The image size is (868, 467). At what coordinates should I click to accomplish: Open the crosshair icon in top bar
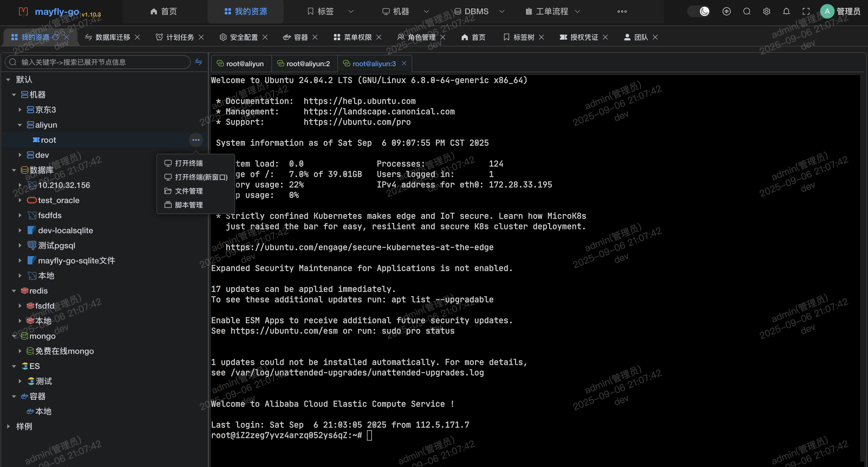tap(726, 11)
